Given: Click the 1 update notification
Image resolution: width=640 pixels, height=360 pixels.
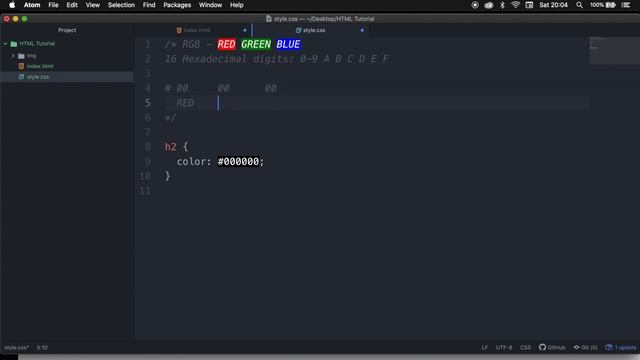Looking at the screenshot, I should (621, 348).
